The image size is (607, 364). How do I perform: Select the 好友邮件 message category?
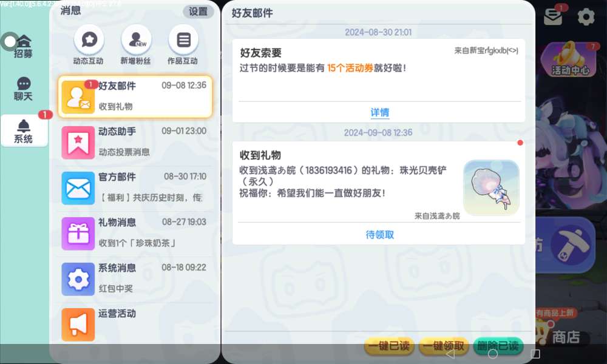click(135, 96)
